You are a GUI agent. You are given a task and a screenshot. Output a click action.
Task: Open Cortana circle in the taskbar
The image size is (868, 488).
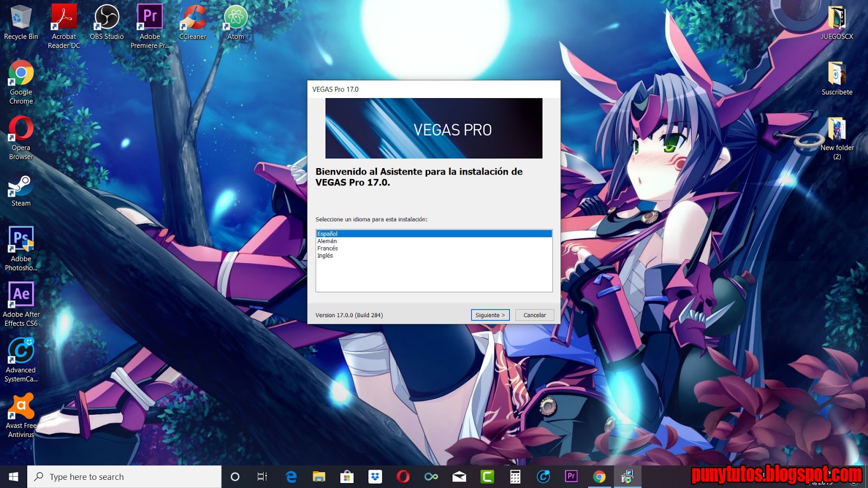pyautogui.click(x=235, y=477)
